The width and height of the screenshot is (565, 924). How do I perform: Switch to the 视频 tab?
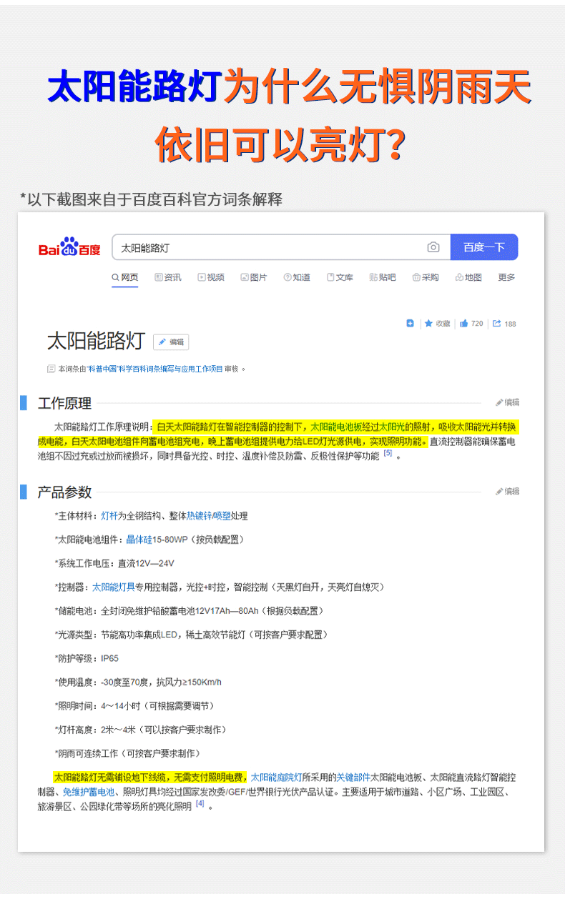(211, 277)
